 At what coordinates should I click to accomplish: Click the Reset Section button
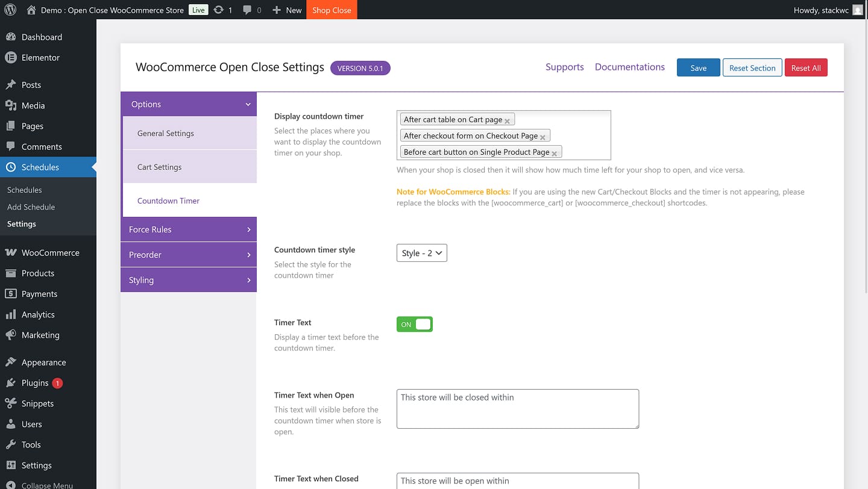point(752,67)
